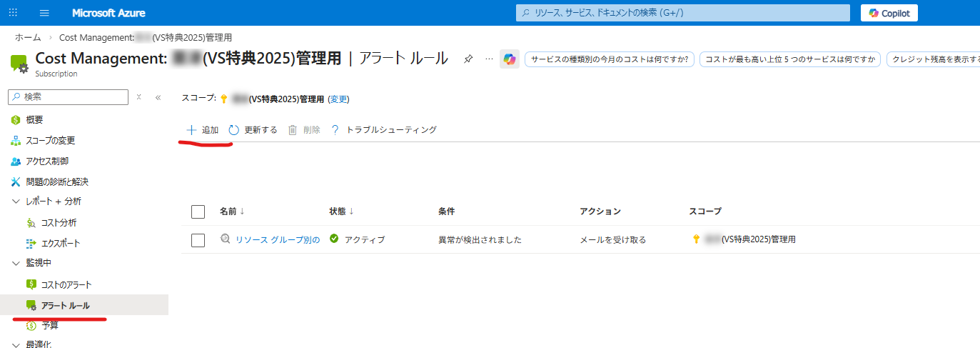Click the メールを受け取る cell
The image size is (980, 348).
tap(613, 239)
